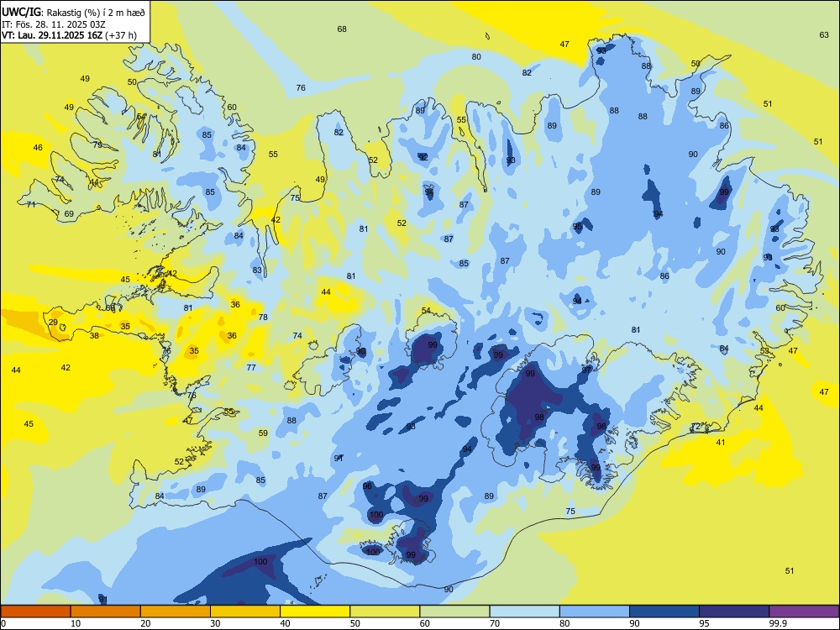
Task: Click the legend tick label '70'
Action: click(x=495, y=623)
